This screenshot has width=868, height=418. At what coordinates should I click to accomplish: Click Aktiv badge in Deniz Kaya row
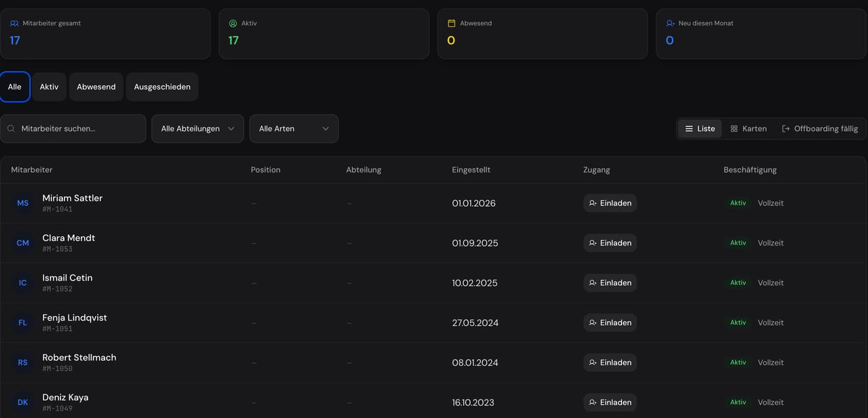pyautogui.click(x=738, y=402)
